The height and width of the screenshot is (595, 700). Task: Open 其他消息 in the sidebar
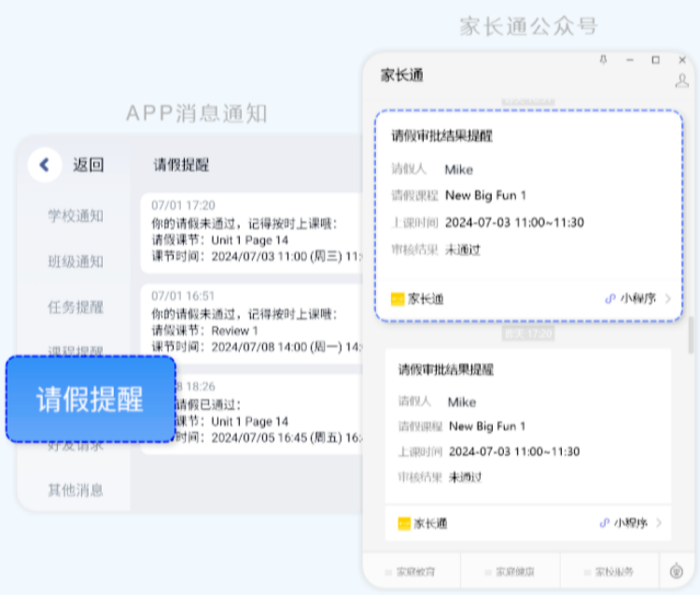[x=76, y=490]
